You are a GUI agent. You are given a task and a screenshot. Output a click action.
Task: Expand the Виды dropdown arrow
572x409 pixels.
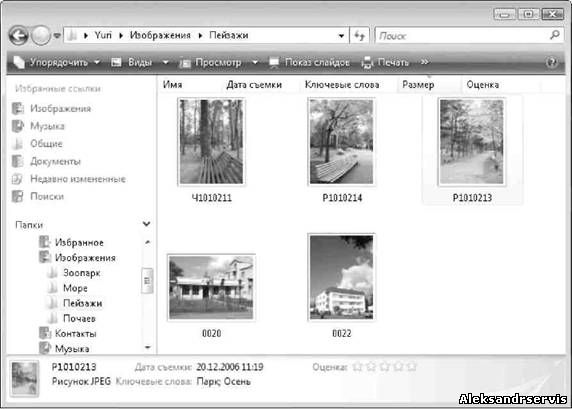click(165, 62)
